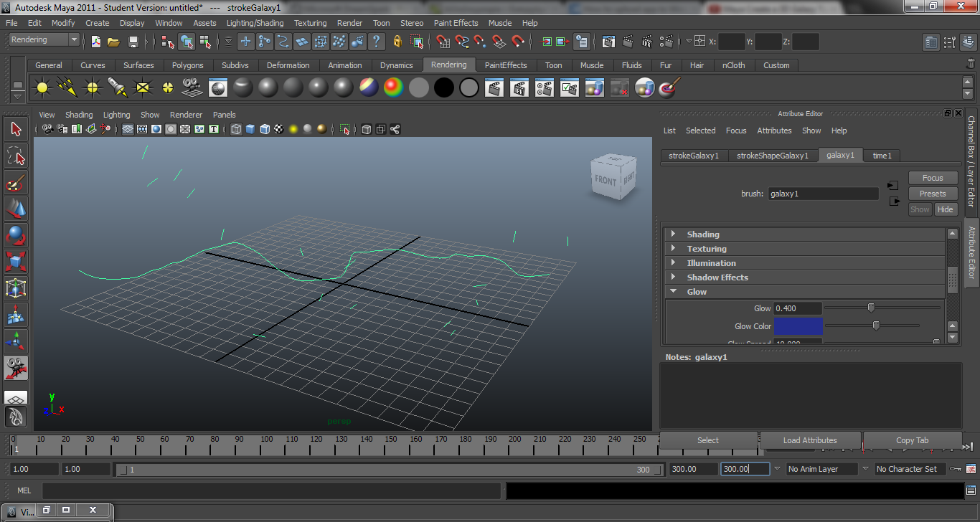Click the Select Camera viewport icon
980x522 pixels.
47,130
